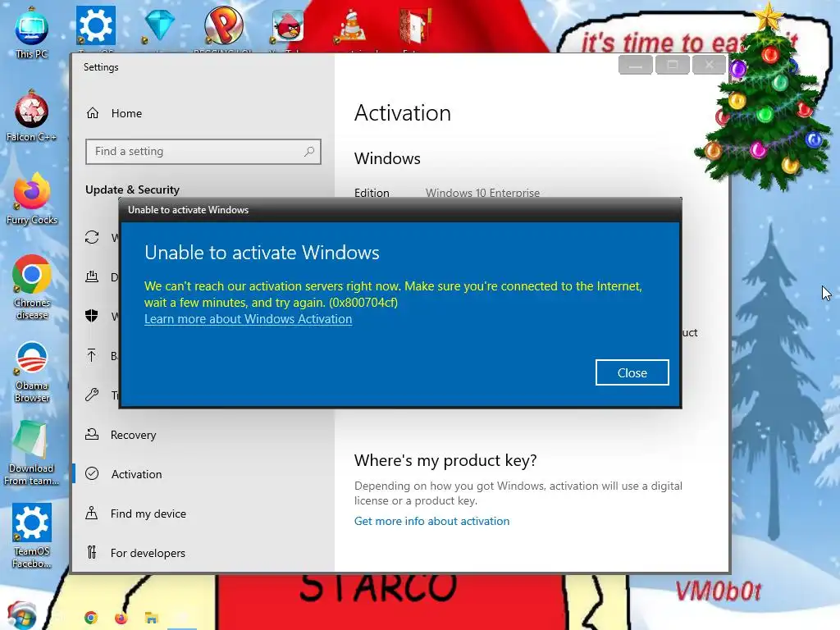Screen dimensions: 840x630
Task: Close the Unable to activate Windows dialog
Action: click(632, 372)
